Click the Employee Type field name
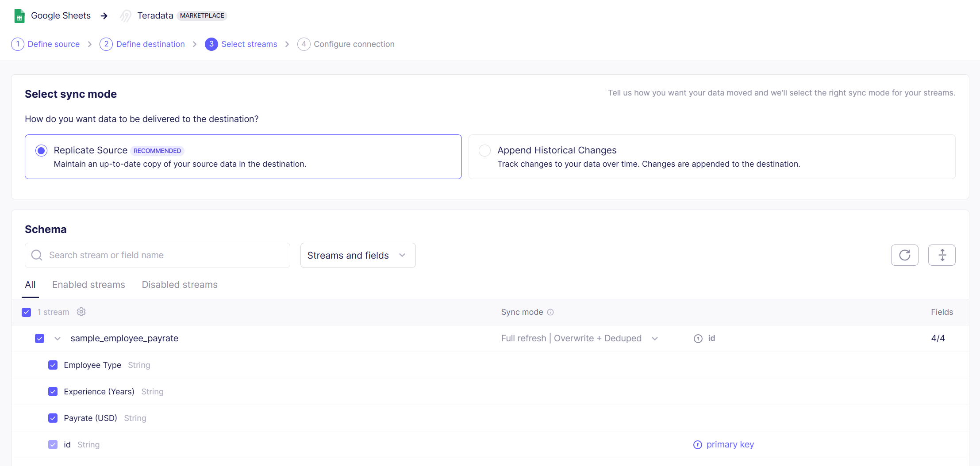 [x=92, y=365]
